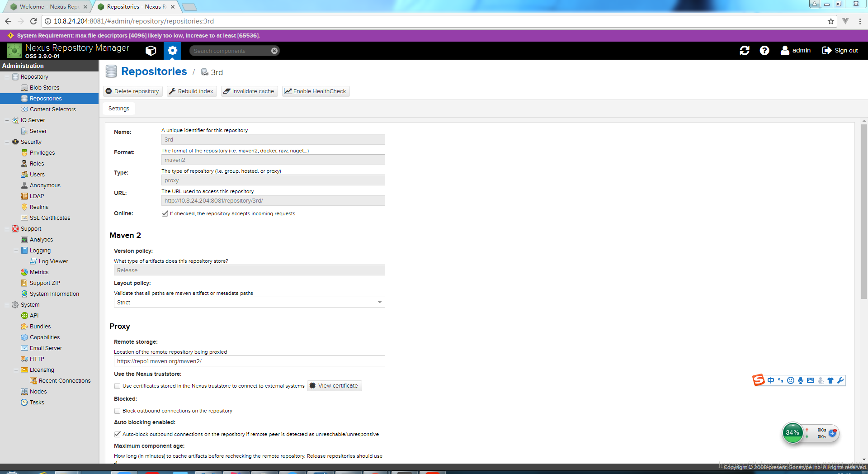Image resolution: width=868 pixels, height=474 pixels.
Task: Open API under System
Action: click(34, 316)
